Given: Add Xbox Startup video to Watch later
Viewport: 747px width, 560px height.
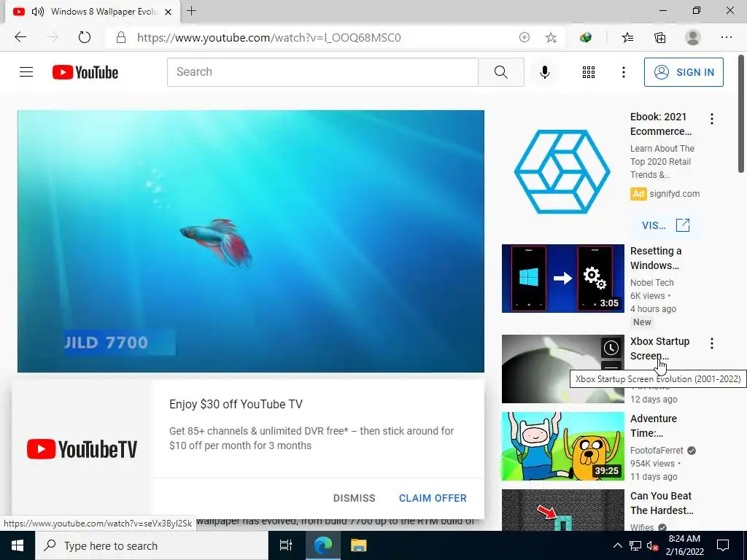Looking at the screenshot, I should click(611, 348).
